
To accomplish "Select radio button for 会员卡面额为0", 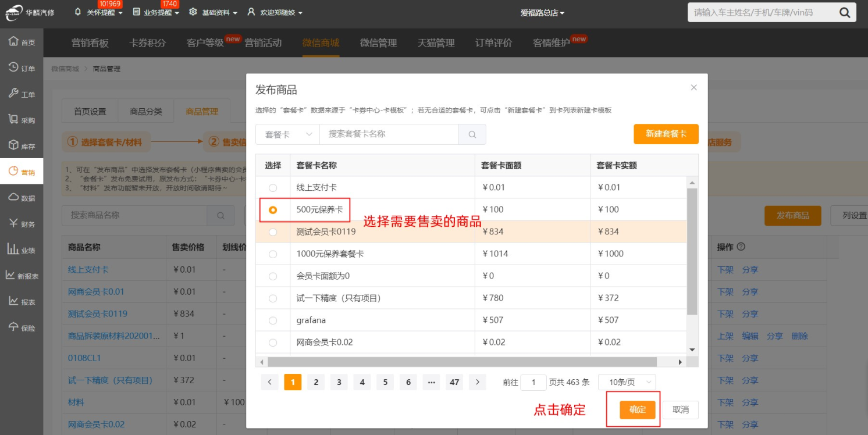I will tap(273, 276).
